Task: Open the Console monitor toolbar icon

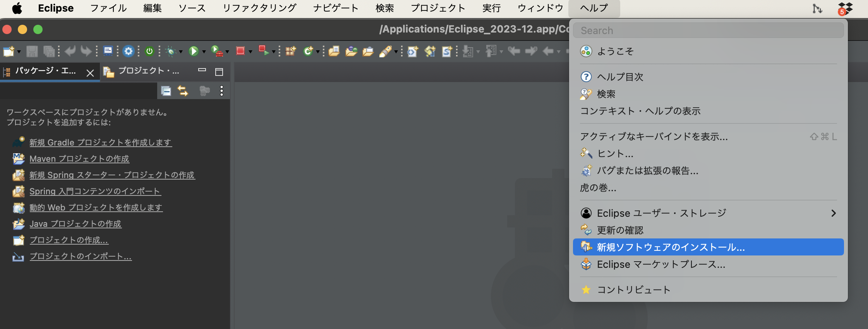Action: tap(108, 51)
